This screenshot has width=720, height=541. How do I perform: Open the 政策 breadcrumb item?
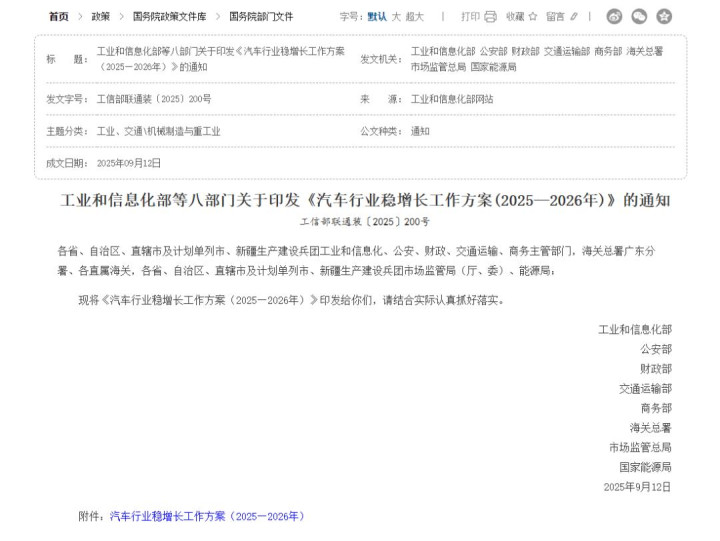coord(101,17)
